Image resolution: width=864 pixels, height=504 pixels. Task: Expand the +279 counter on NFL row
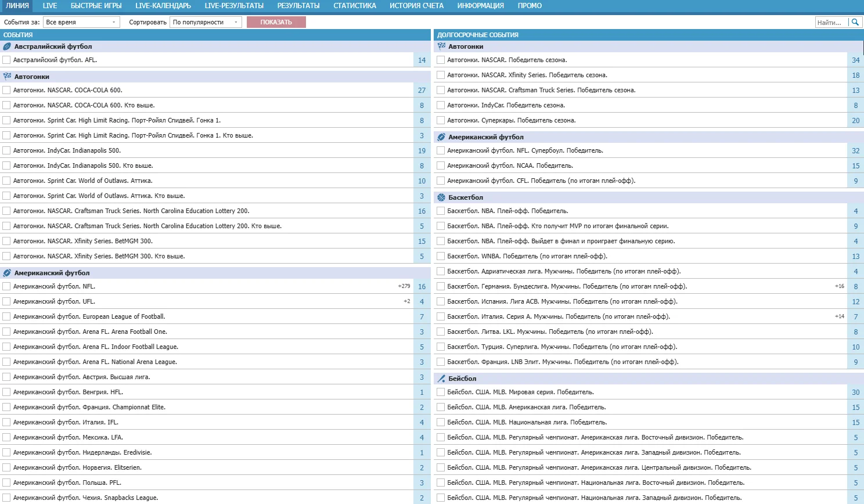404,286
